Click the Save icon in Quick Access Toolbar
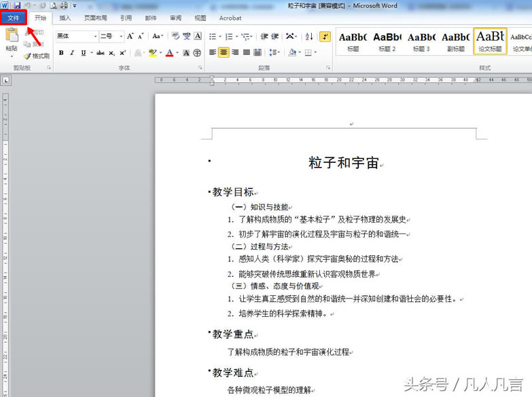Viewport: 532px width, 397px height. pyautogui.click(x=17, y=5)
